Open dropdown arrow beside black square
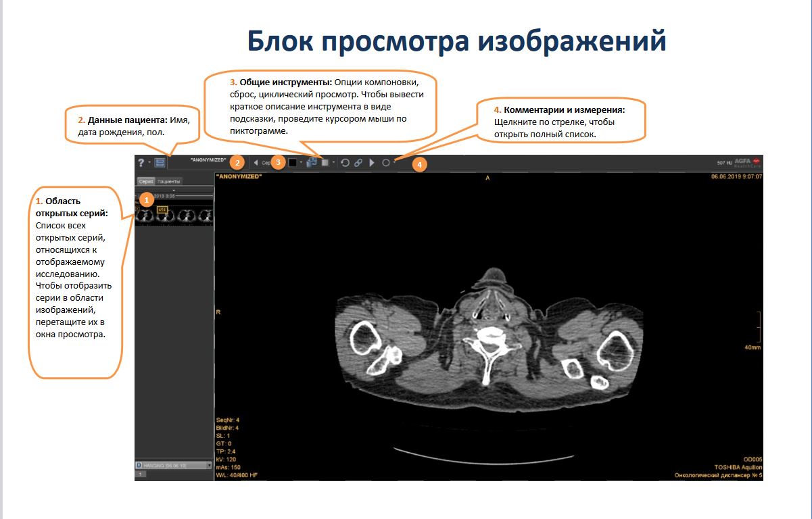Viewport: 812px width, 519px height. pyautogui.click(x=301, y=164)
